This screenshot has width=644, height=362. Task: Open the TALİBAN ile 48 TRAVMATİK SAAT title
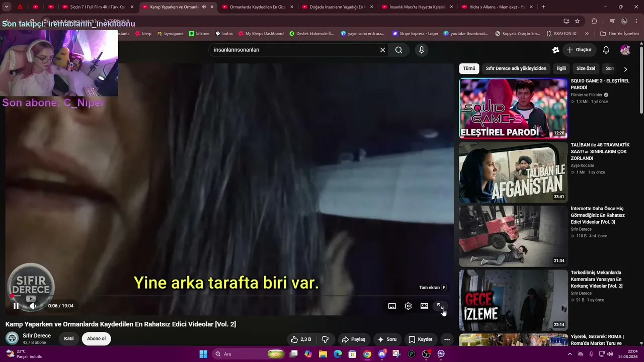click(600, 151)
